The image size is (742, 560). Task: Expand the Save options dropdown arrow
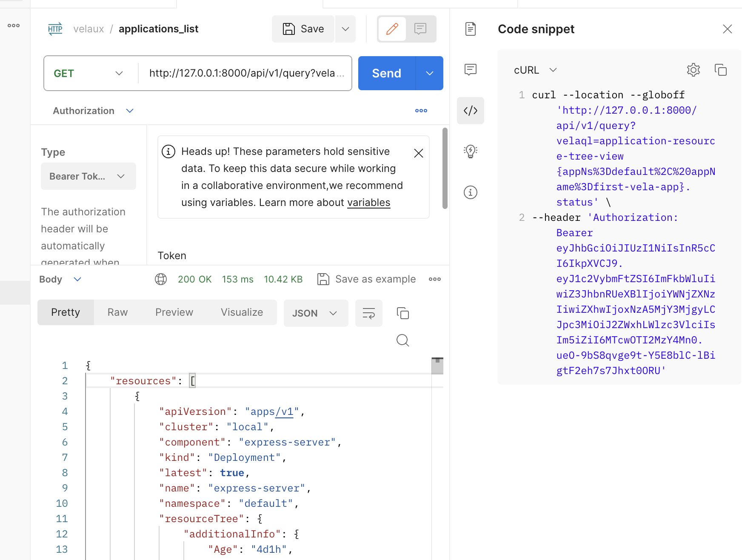coord(345,29)
